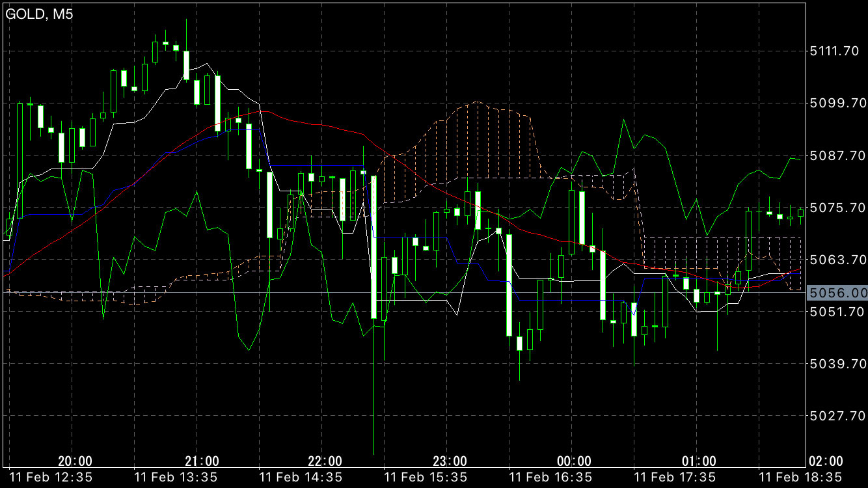The height and width of the screenshot is (488, 868).
Task: Click the highlighted 5056.00 current price label
Action: 837,293
